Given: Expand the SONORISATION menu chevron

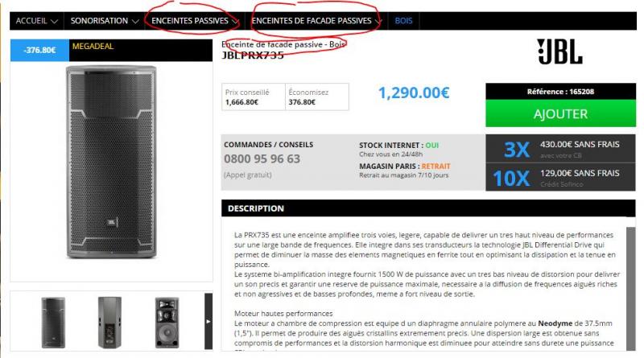Looking at the screenshot, I should (135, 21).
